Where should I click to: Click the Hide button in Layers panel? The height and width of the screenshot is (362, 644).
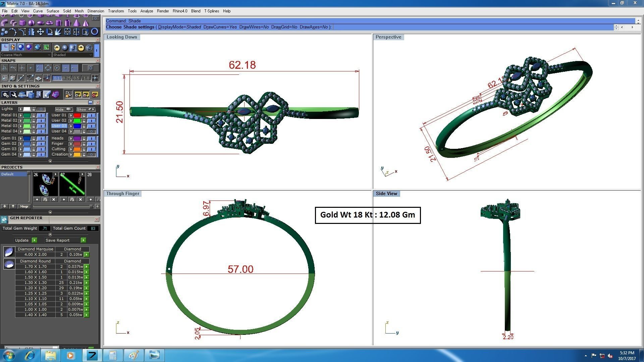pyautogui.click(x=64, y=109)
